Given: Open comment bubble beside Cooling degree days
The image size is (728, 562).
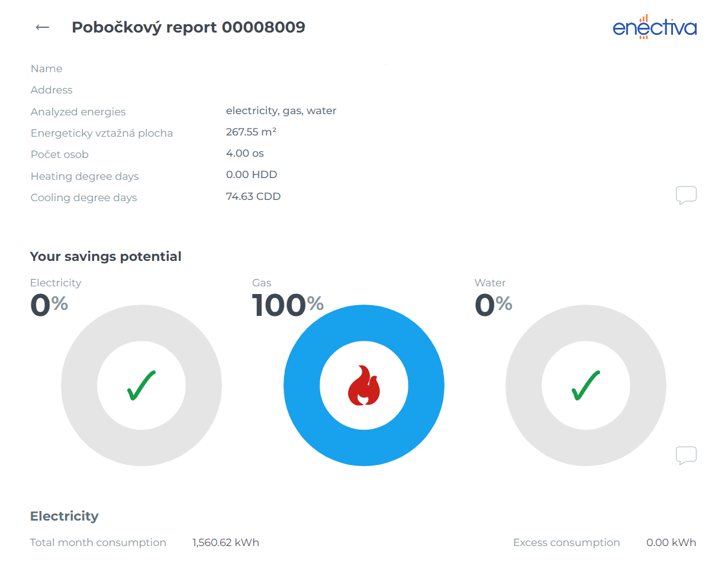Looking at the screenshot, I should click(686, 195).
